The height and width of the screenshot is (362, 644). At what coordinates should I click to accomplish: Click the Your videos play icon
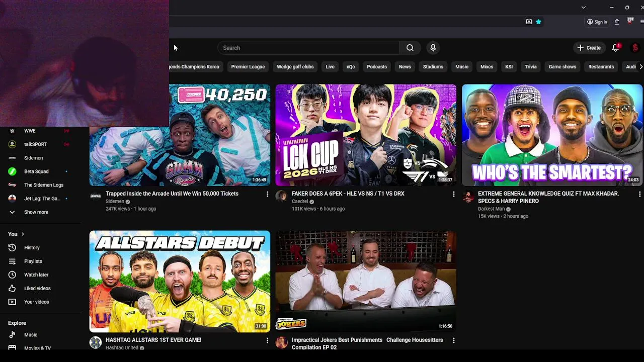[12, 302]
